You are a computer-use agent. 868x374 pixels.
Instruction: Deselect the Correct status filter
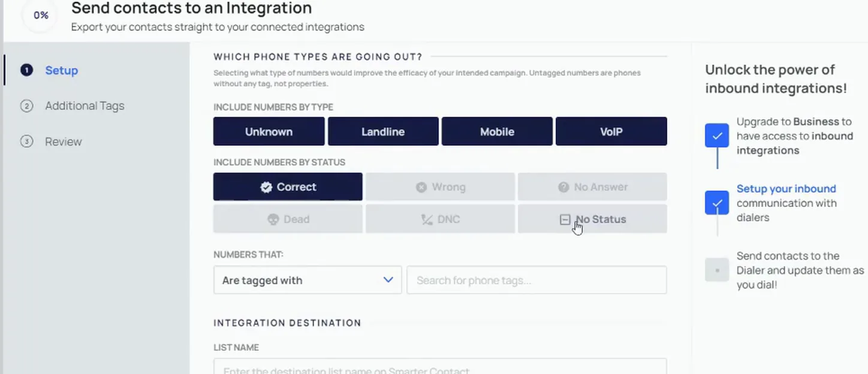click(x=288, y=187)
